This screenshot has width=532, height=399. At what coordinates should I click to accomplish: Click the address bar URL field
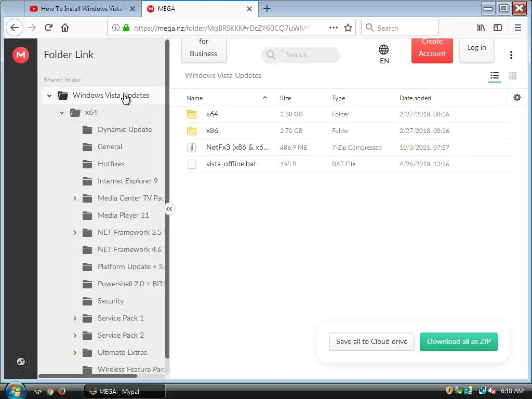tap(222, 28)
